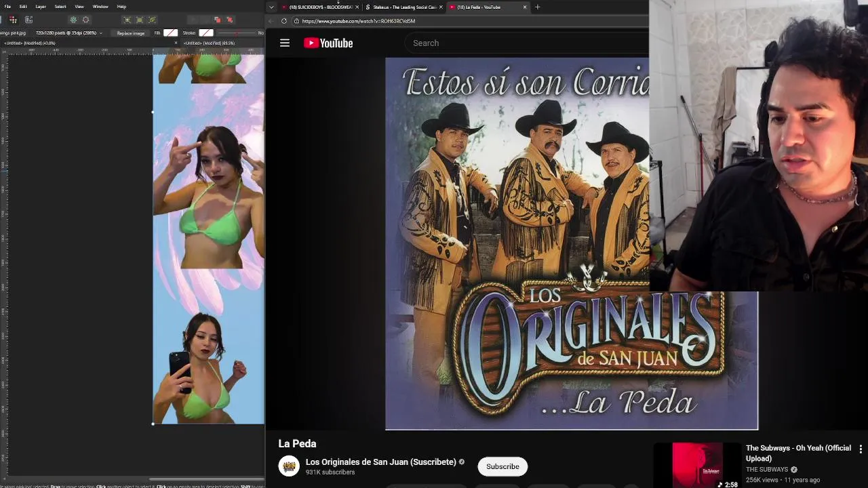
Task: Click the red gear icon in editor toolbar
Action: point(85,20)
